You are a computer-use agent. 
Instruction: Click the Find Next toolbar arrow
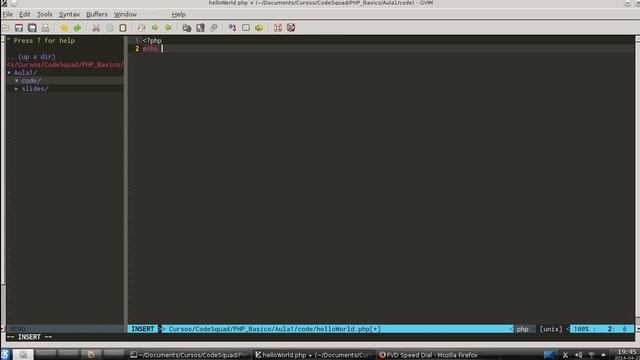point(155,28)
